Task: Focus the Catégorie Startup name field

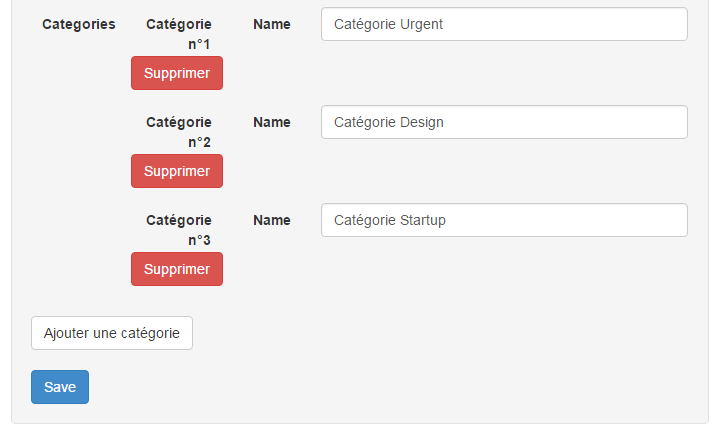Action: (504, 220)
